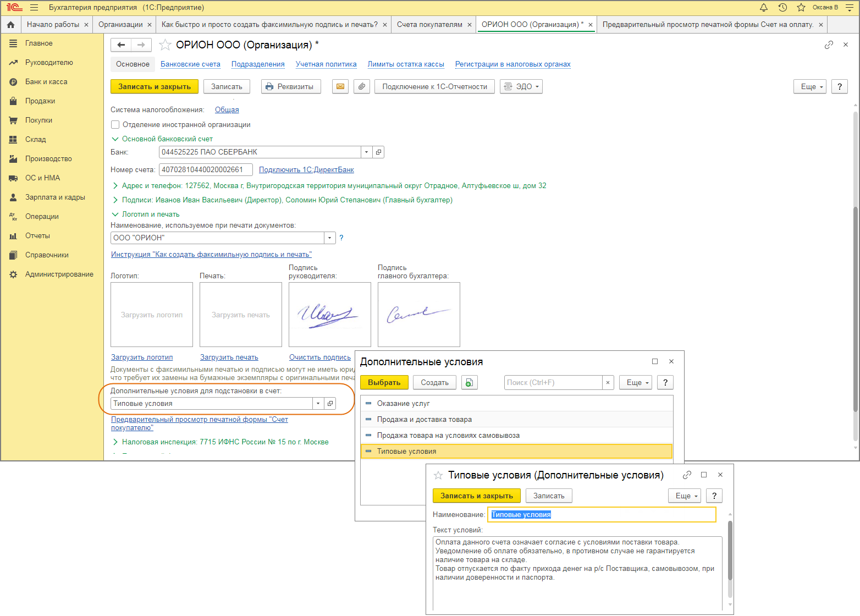Open notifications bell icon
The image size is (860, 616).
764,7
